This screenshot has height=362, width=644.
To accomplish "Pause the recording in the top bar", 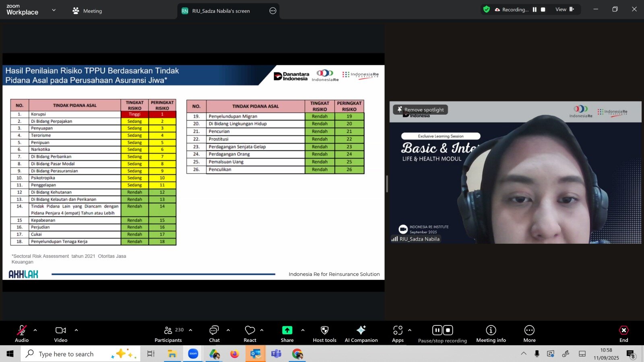I will pyautogui.click(x=535, y=10).
